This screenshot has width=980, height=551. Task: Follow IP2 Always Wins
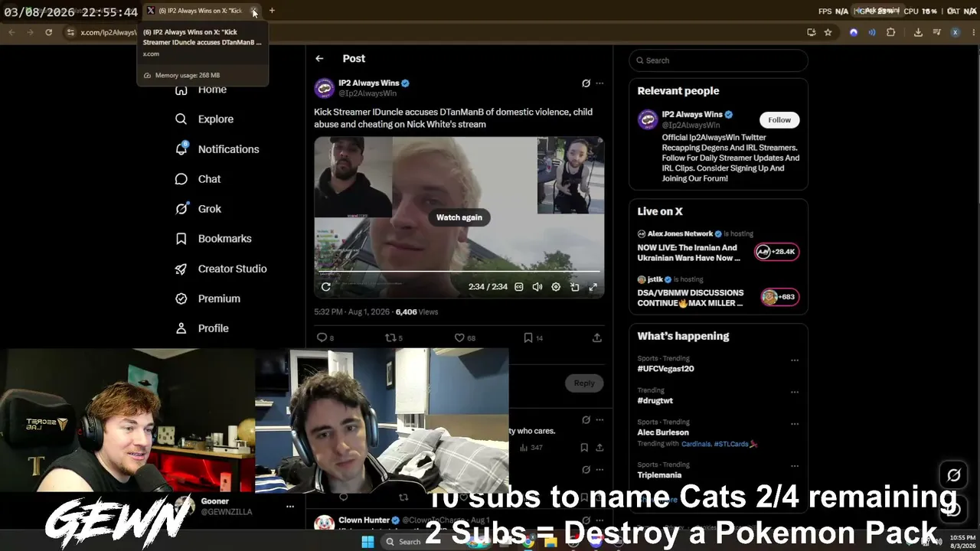(x=779, y=119)
